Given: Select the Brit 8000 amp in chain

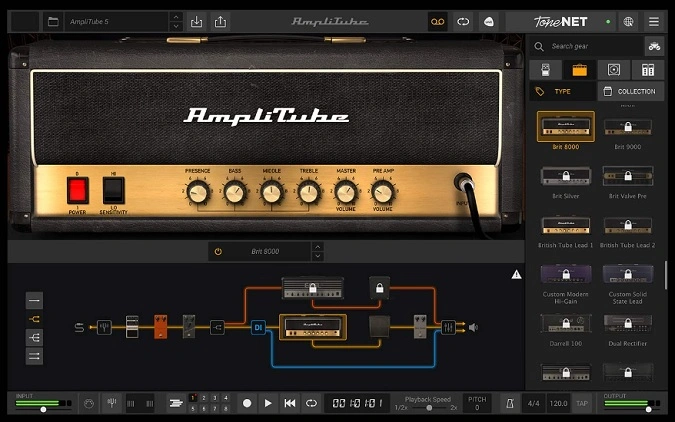Looking at the screenshot, I should [x=313, y=327].
